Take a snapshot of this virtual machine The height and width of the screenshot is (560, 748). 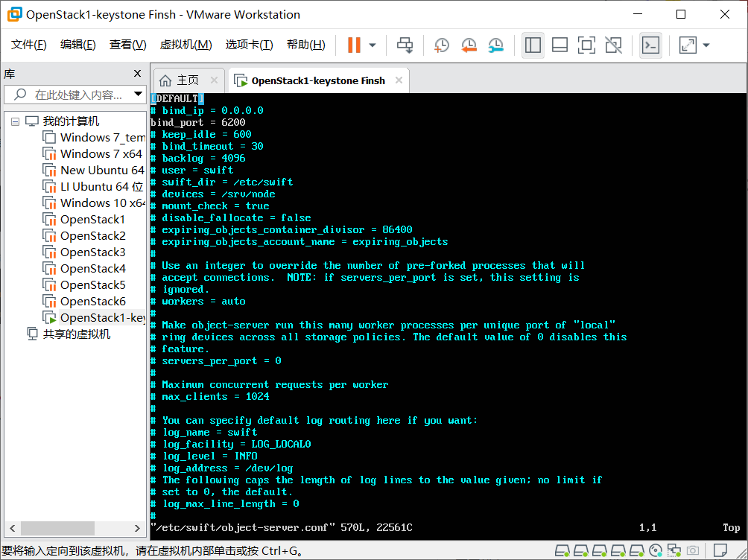[442, 45]
